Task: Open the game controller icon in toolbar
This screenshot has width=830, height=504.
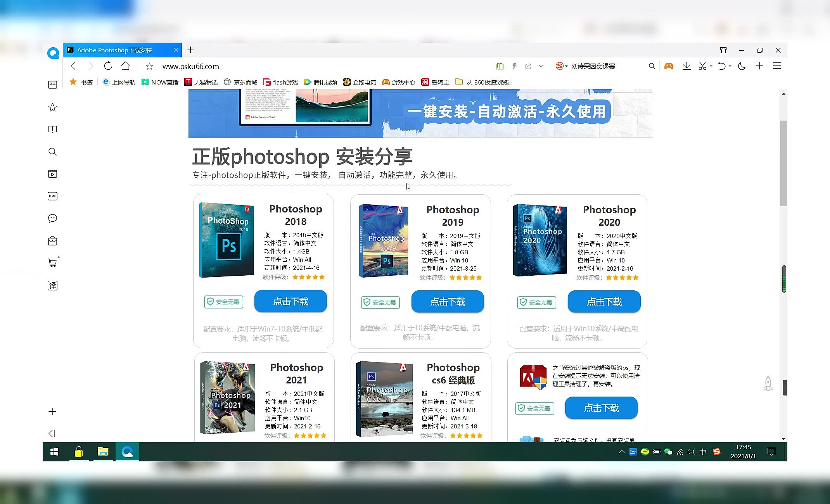Action: click(669, 66)
